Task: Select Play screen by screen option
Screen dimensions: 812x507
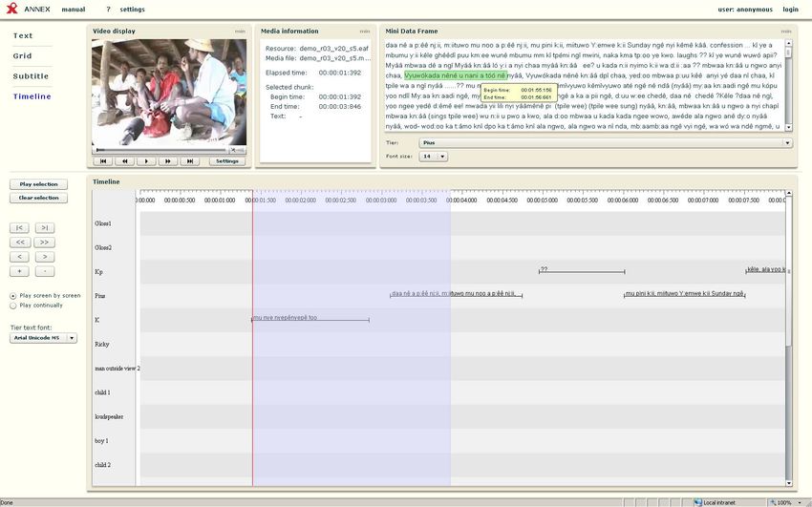Action: click(x=13, y=296)
